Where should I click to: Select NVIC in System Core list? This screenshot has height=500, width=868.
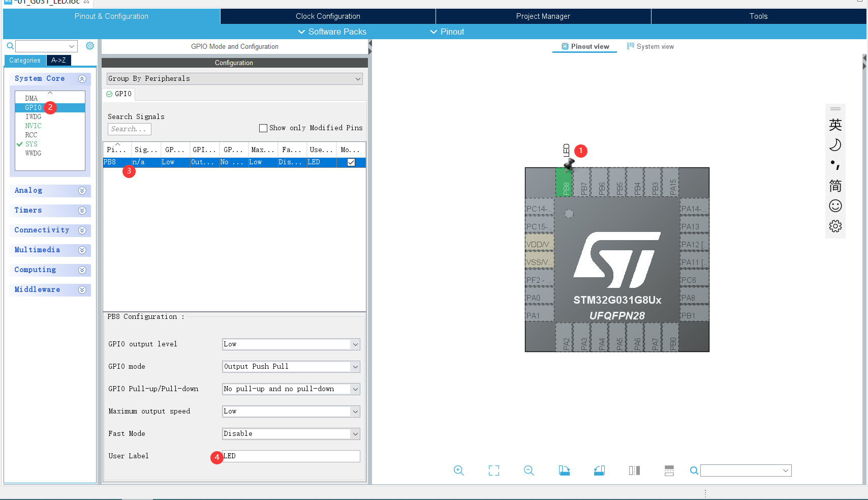click(34, 126)
